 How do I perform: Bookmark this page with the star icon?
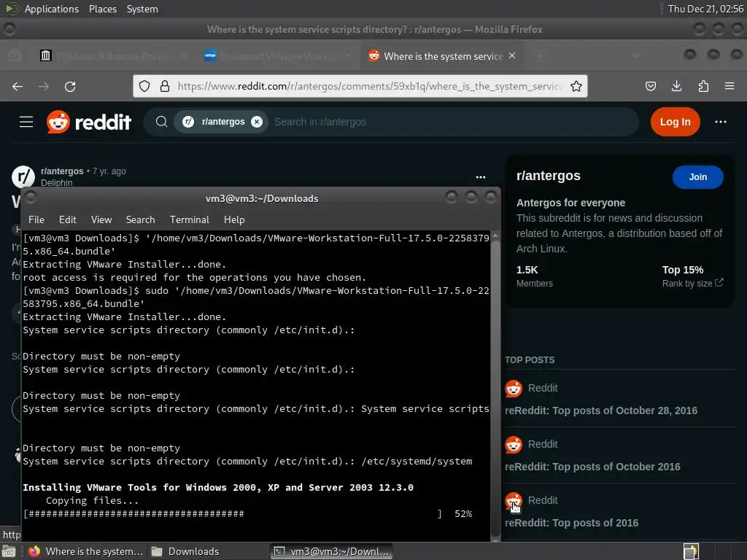click(x=576, y=86)
